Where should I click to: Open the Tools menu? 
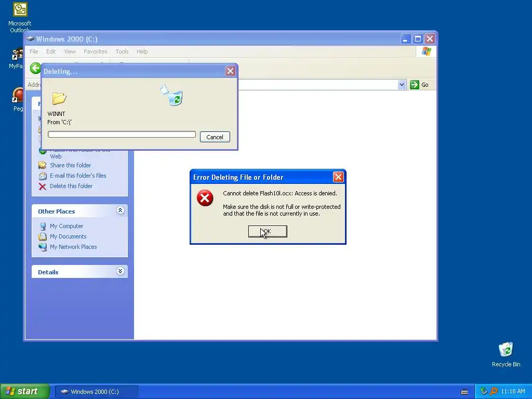pos(122,51)
